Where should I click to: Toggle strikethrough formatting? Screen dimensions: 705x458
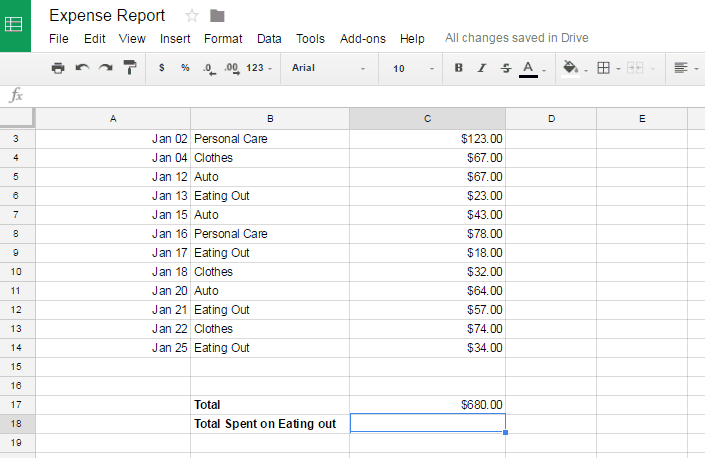(x=506, y=68)
